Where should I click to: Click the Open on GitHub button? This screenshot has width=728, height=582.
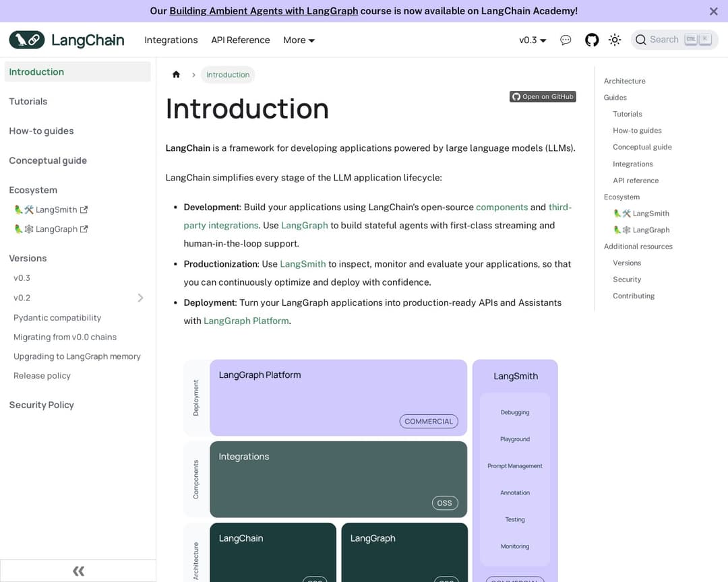coord(543,96)
